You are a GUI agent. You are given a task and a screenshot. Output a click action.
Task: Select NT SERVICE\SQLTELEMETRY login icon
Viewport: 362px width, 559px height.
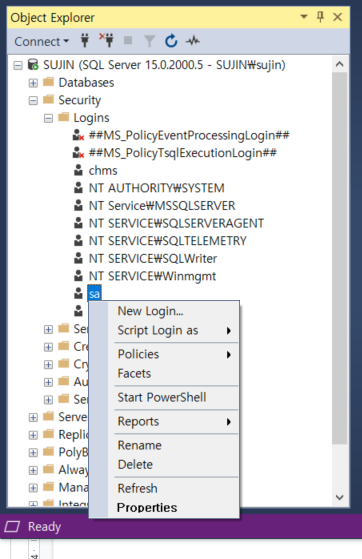[78, 240]
